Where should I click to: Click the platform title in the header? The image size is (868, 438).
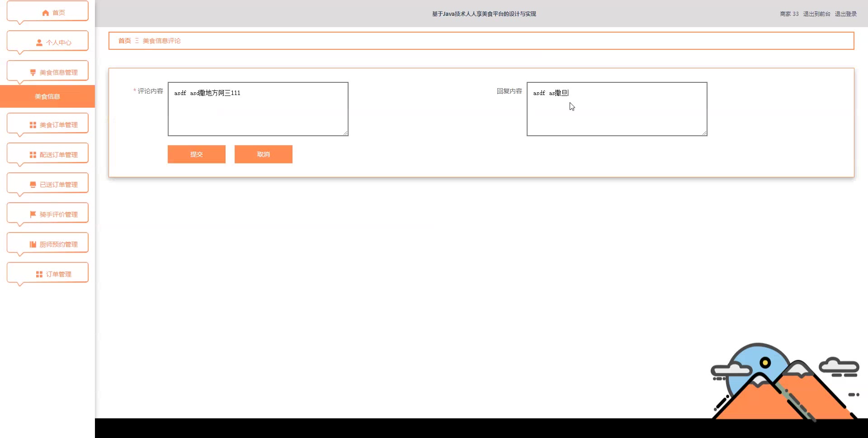click(484, 14)
